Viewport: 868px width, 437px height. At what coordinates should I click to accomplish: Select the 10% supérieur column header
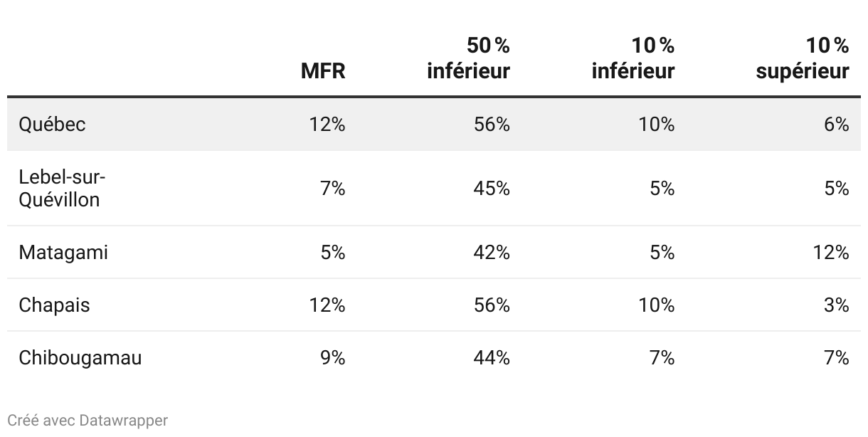coord(803,58)
